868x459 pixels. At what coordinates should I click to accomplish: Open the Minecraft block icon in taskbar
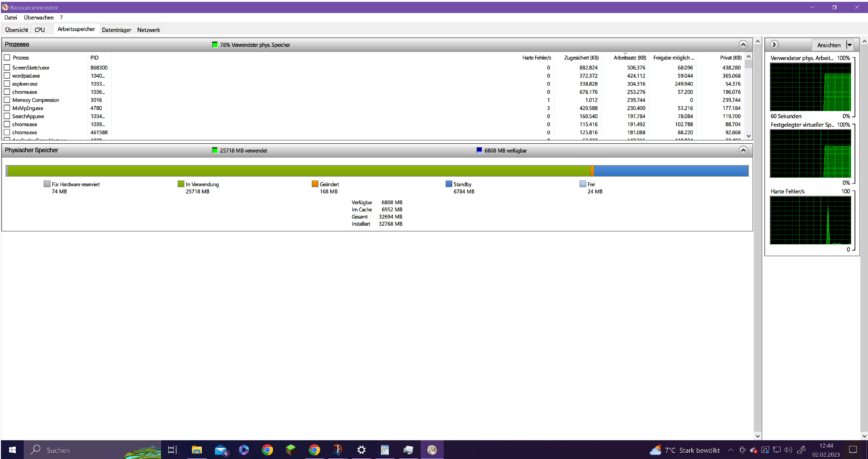coord(291,450)
